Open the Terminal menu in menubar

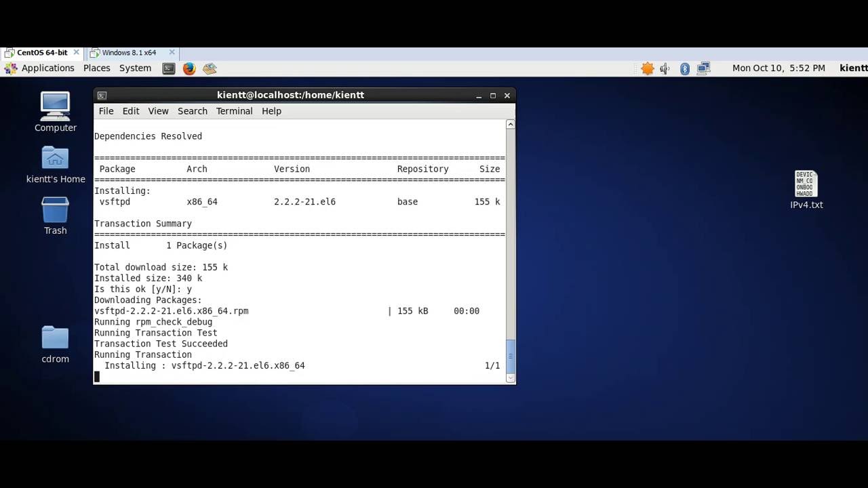(234, 111)
